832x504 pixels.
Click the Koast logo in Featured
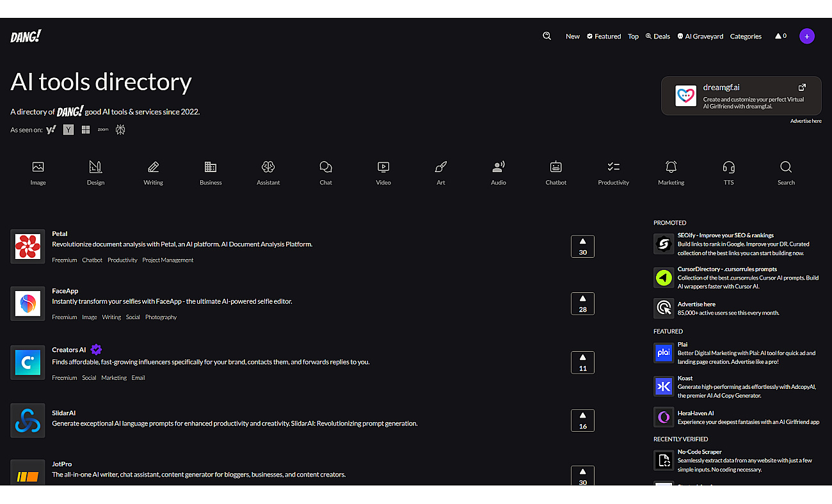point(664,386)
